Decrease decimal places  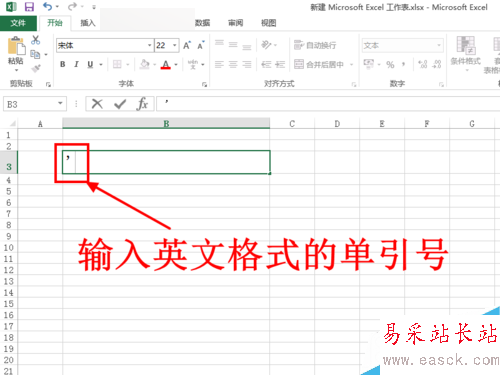click(437, 64)
